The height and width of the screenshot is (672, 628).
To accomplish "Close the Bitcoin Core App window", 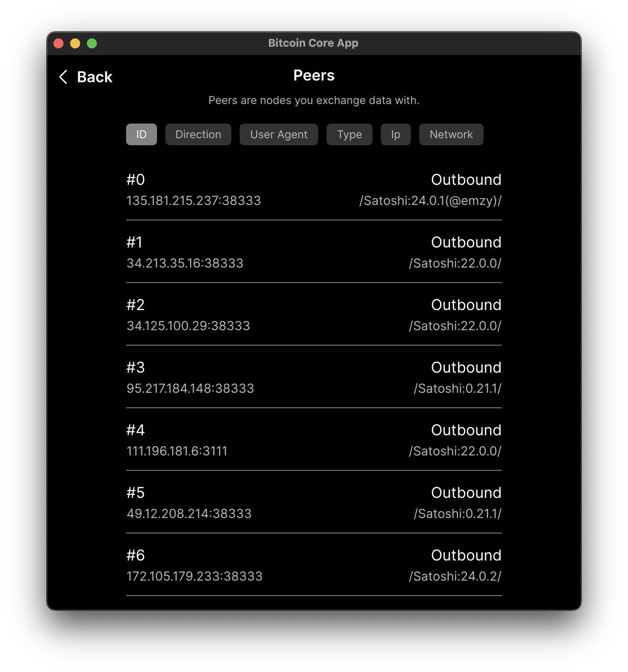I will pyautogui.click(x=58, y=43).
